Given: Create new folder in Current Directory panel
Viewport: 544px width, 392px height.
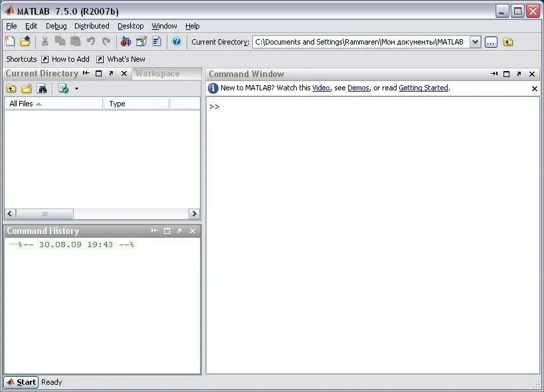Looking at the screenshot, I should tap(27, 89).
